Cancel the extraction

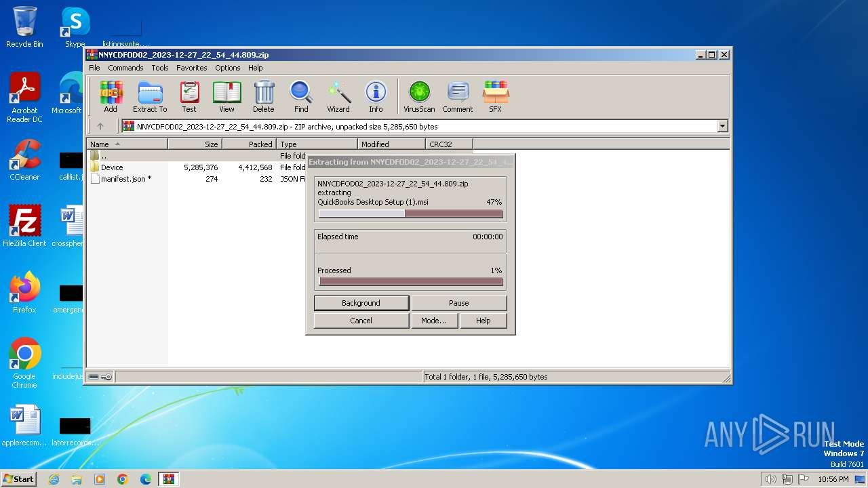coord(361,321)
